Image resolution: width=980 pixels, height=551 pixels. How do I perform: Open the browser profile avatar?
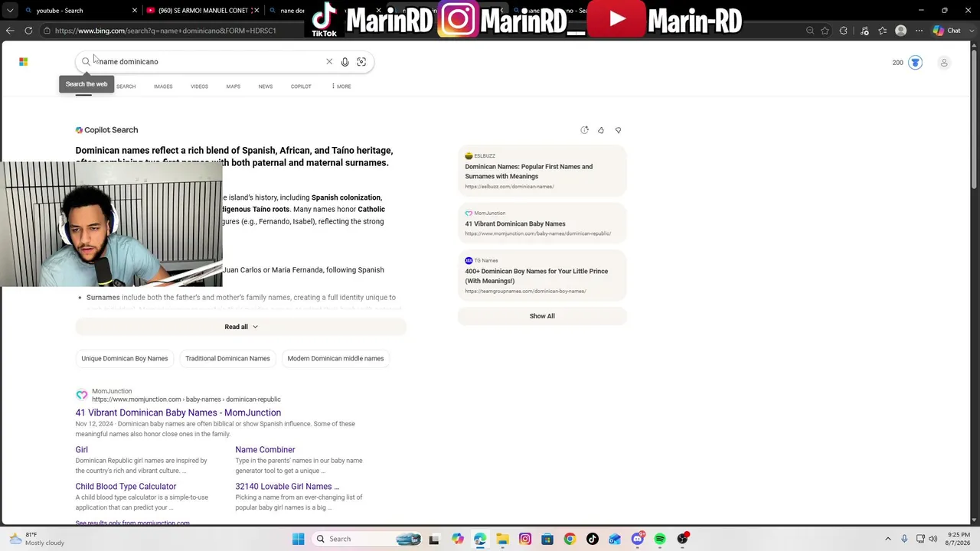point(901,31)
